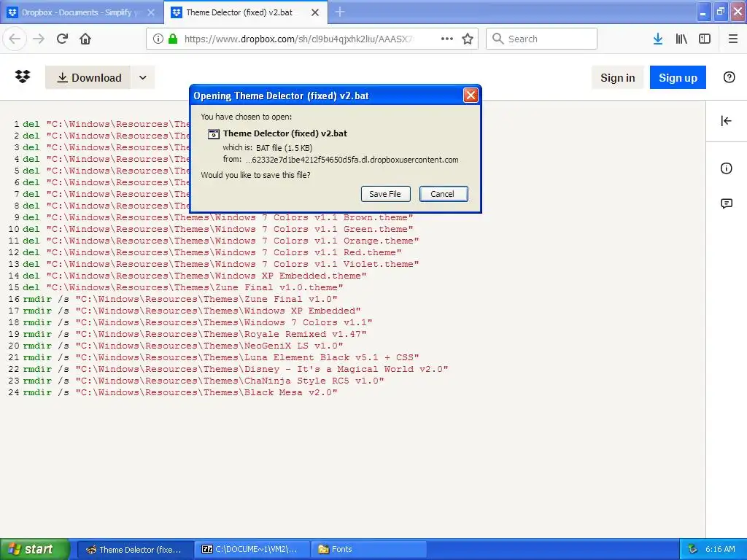Select the Theme Delector (fixed) v2.bat tab
This screenshot has height=560, width=747.
pos(245,12)
